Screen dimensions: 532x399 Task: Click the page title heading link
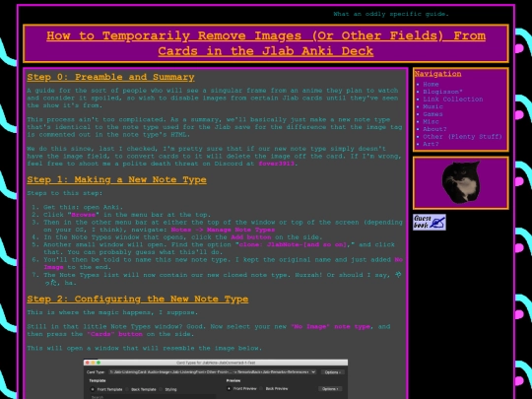pyautogui.click(x=266, y=43)
